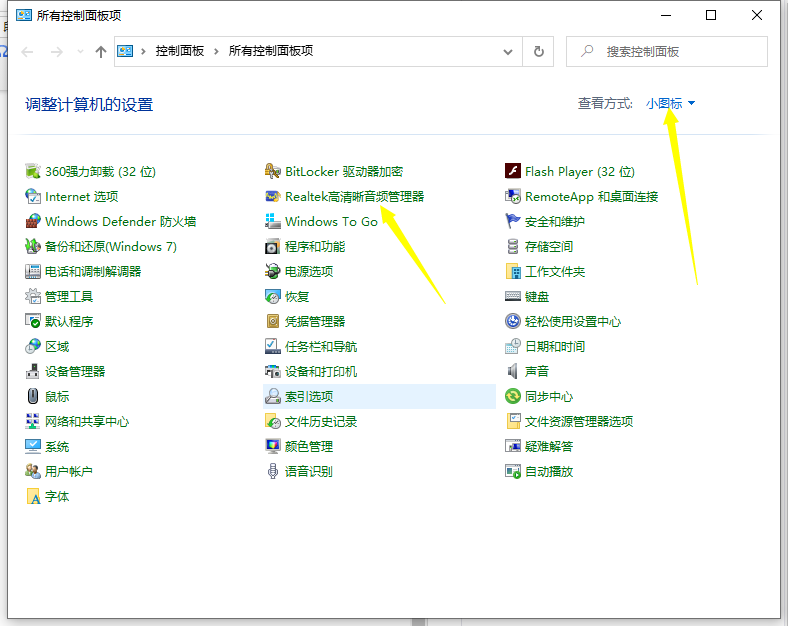Expand the chevron after 控制面板 breadcrumb
Screen dimensions: 788x626
(217, 51)
